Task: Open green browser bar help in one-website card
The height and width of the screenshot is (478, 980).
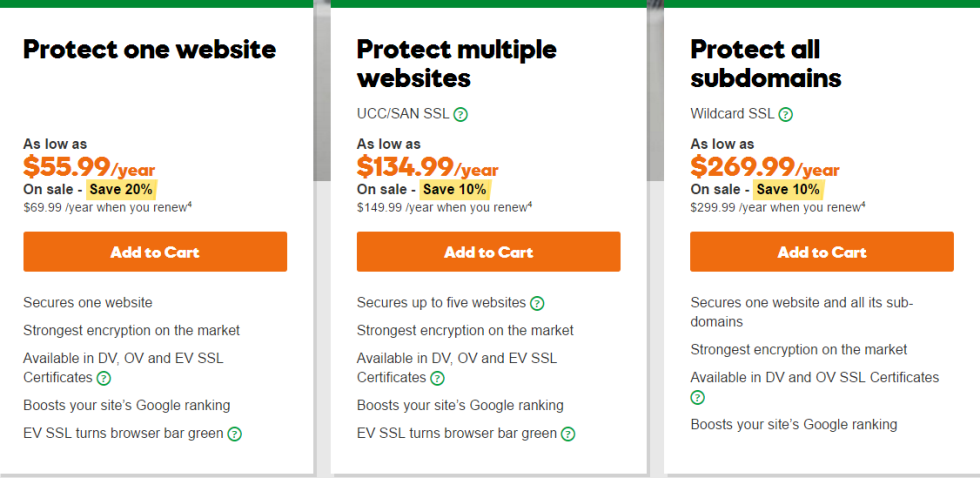Action: tap(234, 434)
